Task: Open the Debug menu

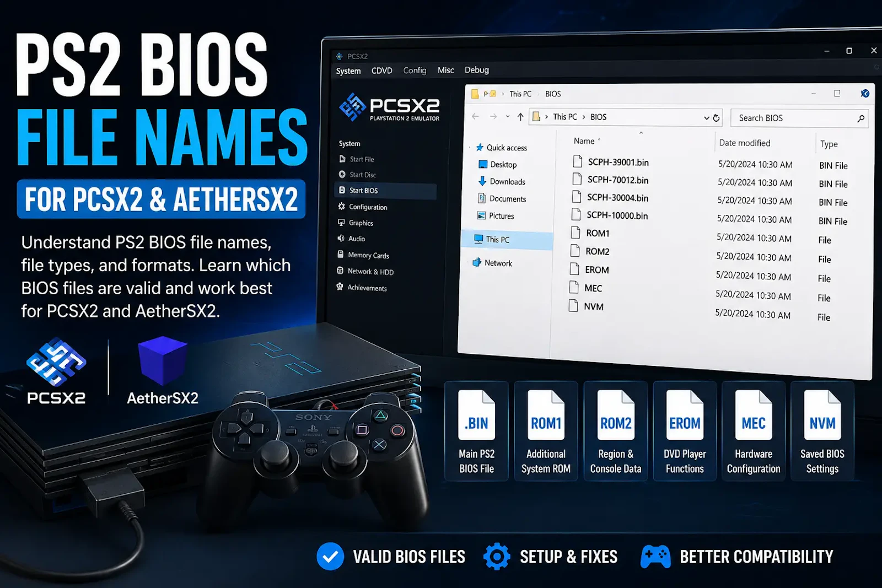Action: point(476,69)
